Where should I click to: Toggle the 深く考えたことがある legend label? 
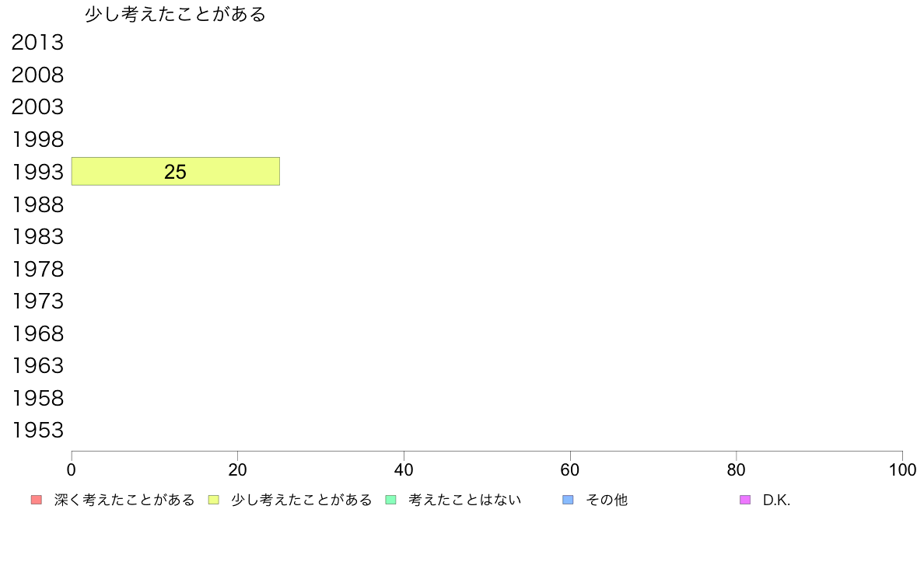124,500
